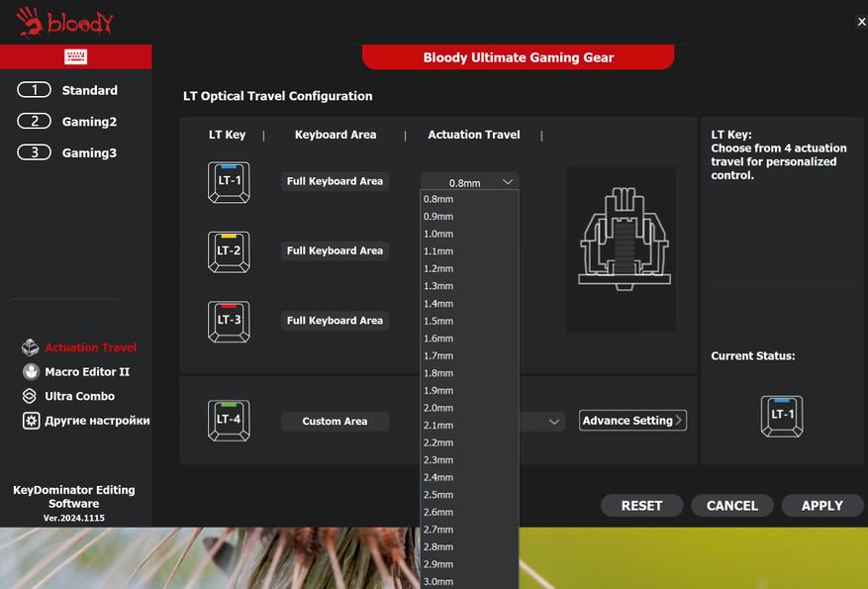Click the Current Status LT-1 key icon
Viewport: 868px width, 589px height.
coord(782,416)
